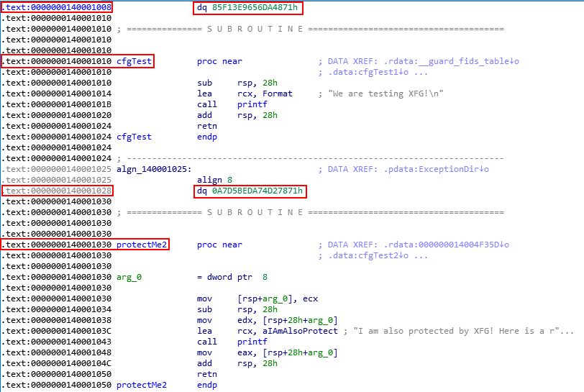
Task: Select the sub rsp, 28h instruction at 140001010
Action: [x=237, y=83]
